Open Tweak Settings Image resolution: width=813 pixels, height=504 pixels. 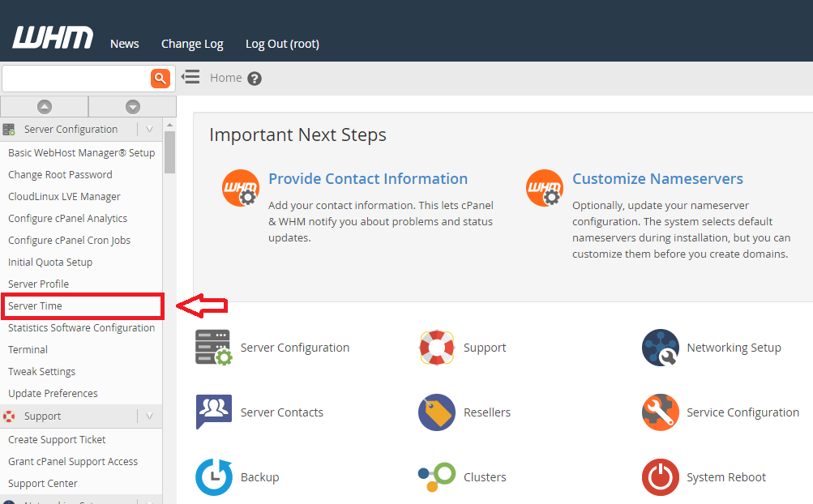41,371
